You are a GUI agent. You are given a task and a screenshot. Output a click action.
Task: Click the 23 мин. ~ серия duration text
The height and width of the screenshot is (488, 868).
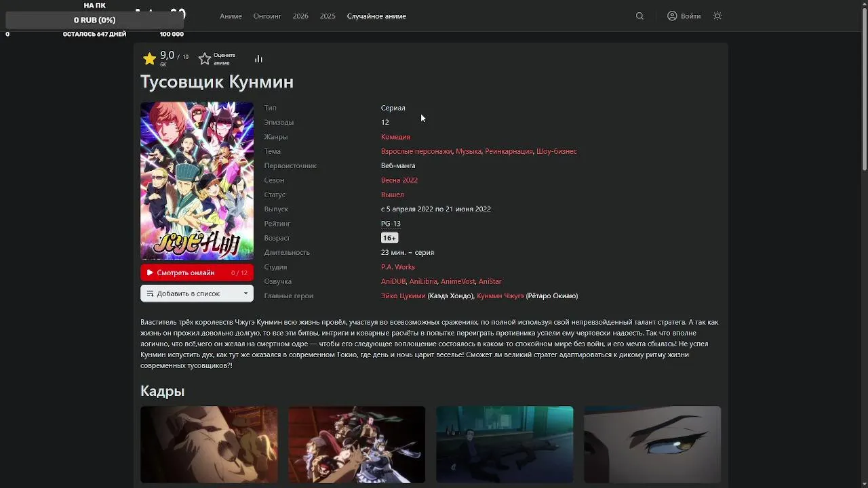[x=408, y=252]
